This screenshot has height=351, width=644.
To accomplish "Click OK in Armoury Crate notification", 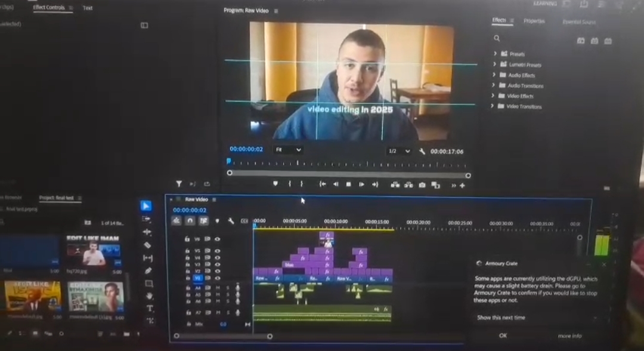I will tap(503, 335).
